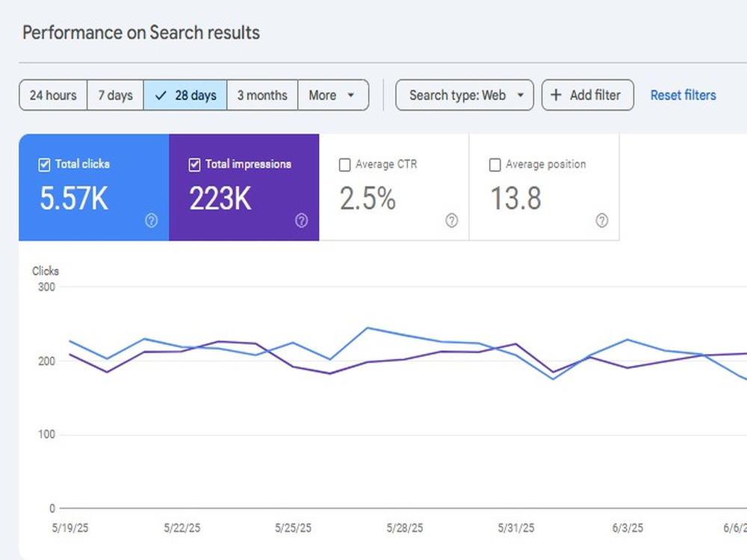This screenshot has height=560, width=747.
Task: Click the Performance on Search results heading
Action: [x=141, y=32]
